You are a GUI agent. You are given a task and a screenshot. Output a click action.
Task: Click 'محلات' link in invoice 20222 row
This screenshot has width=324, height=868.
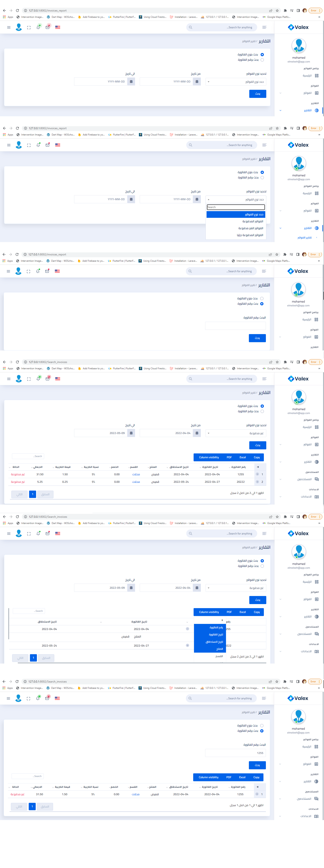tap(136, 482)
